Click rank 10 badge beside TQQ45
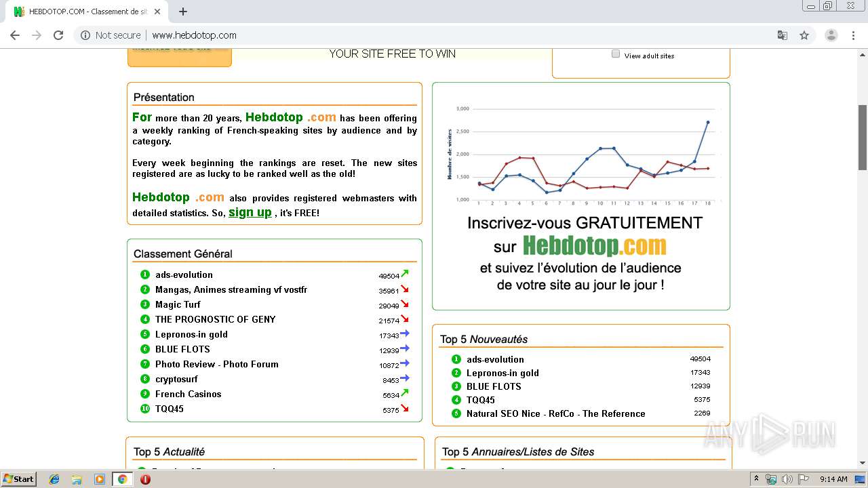The image size is (868, 488). tap(145, 409)
